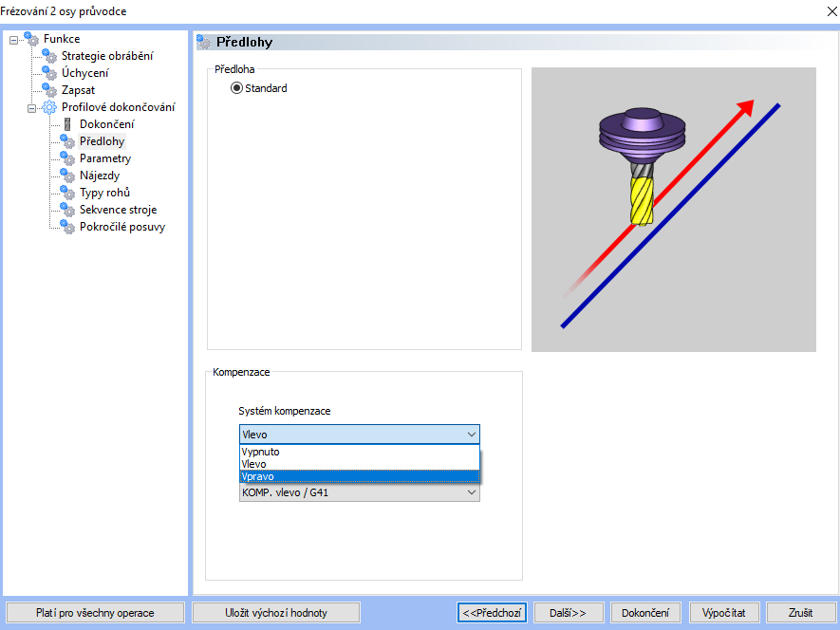Open Zapsat page in tree
The image size is (840, 630).
coord(78,90)
